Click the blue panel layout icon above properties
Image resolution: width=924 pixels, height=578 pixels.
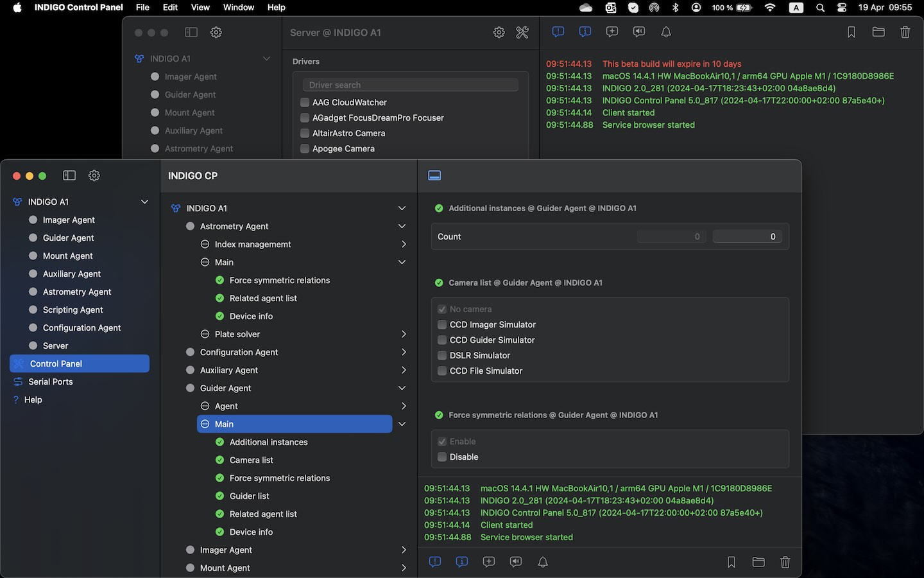click(434, 175)
